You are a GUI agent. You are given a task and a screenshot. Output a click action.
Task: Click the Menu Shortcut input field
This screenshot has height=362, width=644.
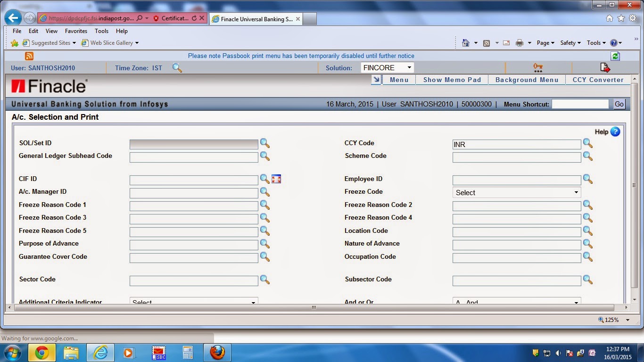click(580, 104)
